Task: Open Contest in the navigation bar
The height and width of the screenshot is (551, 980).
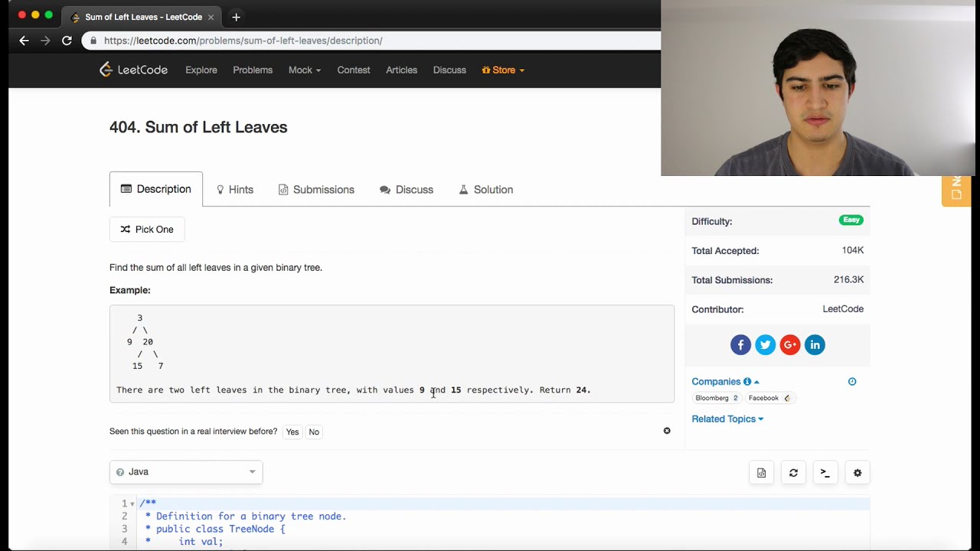Action: pyautogui.click(x=354, y=70)
